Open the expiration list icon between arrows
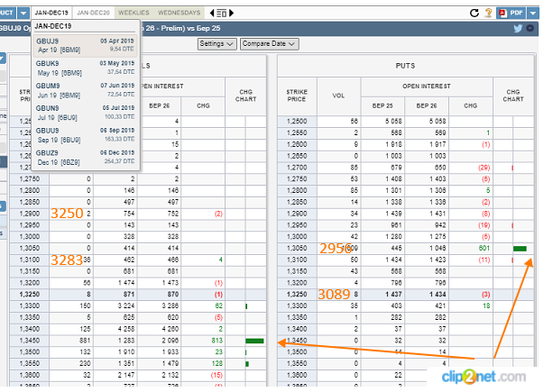Viewport: 553px width, 392px height. (222, 14)
